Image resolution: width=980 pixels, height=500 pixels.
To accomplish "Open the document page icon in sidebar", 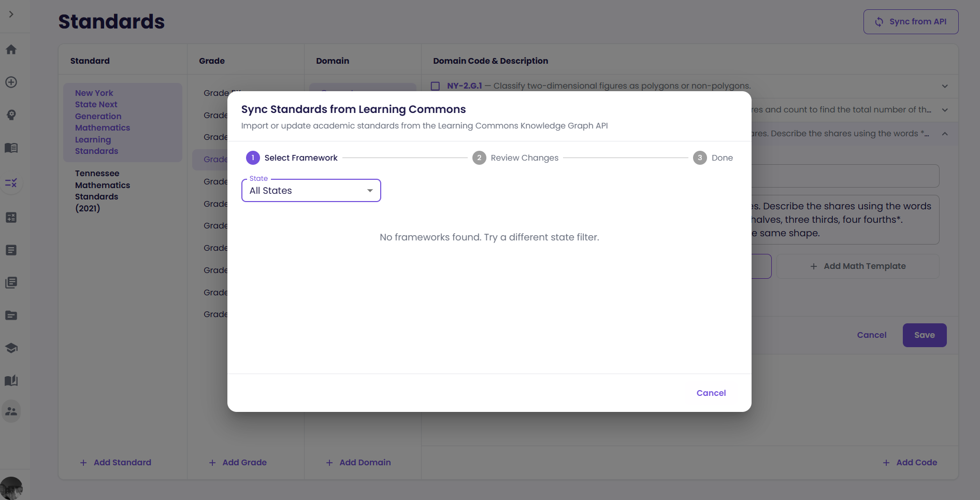I will pos(11,250).
